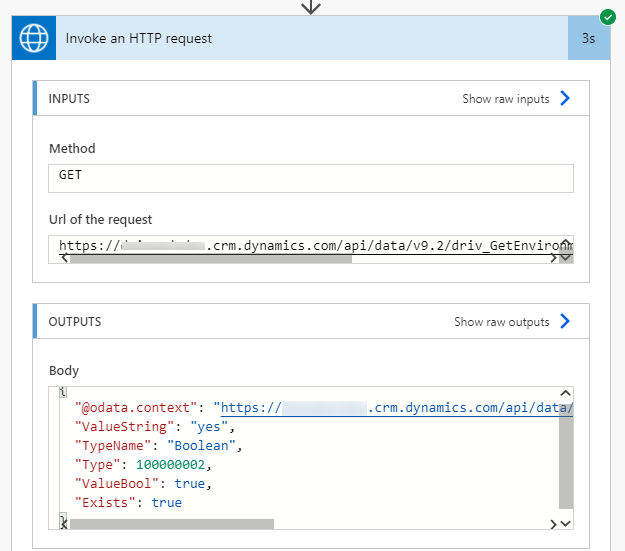
Task: Click the "Type": 100000002 value
Action: tap(170, 464)
